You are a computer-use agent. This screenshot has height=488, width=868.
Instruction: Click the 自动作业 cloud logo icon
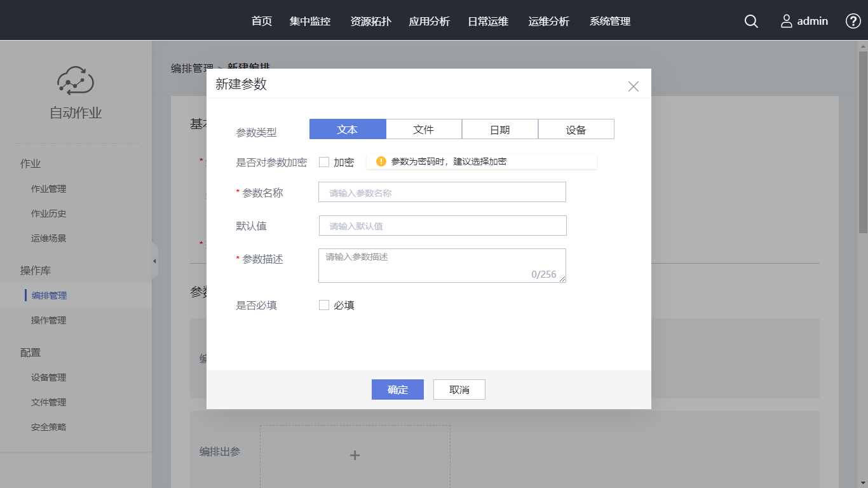pos(76,81)
